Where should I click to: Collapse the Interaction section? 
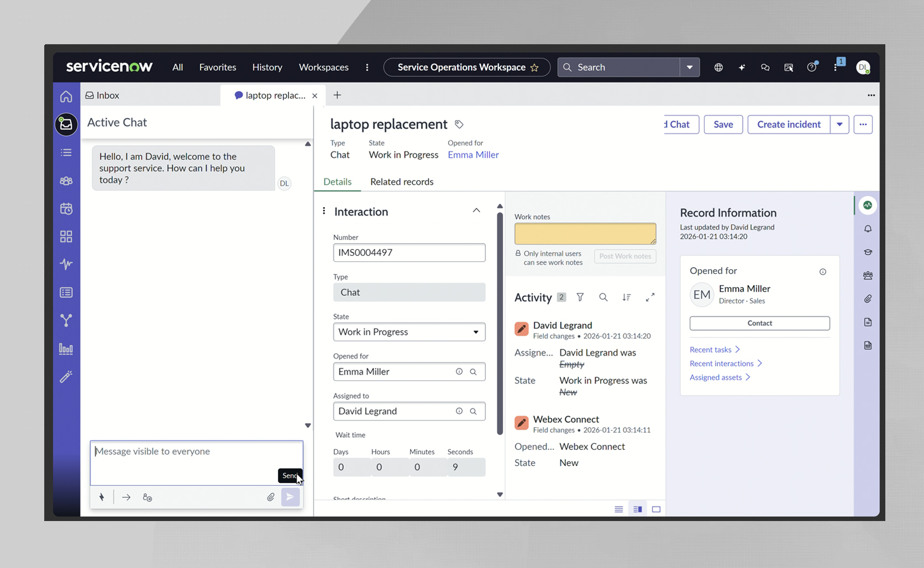point(476,211)
